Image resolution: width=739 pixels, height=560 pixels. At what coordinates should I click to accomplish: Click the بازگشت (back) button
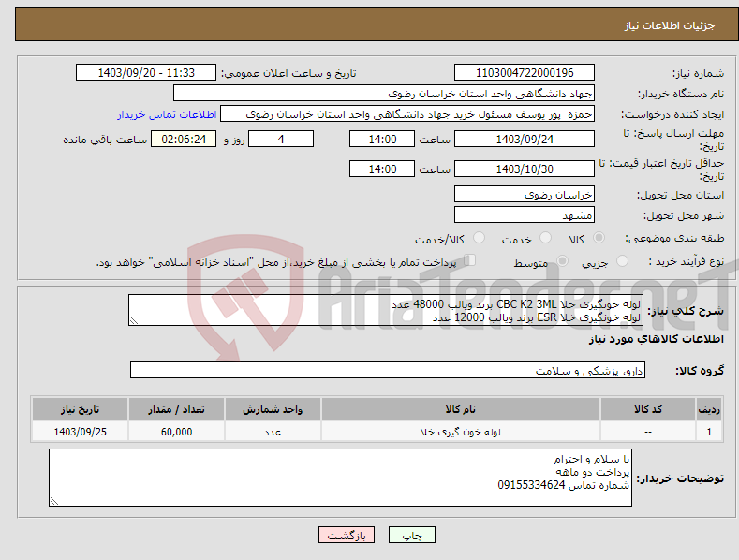click(347, 535)
